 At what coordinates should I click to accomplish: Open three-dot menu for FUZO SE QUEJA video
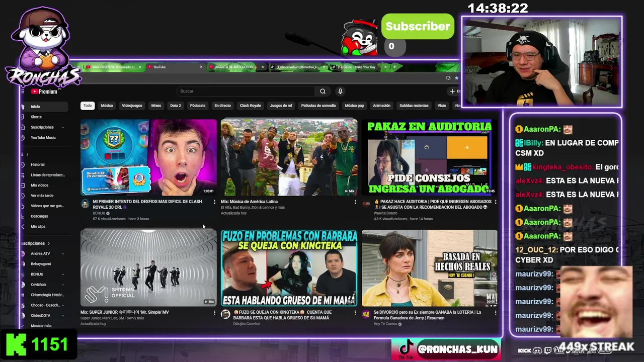coord(355,312)
